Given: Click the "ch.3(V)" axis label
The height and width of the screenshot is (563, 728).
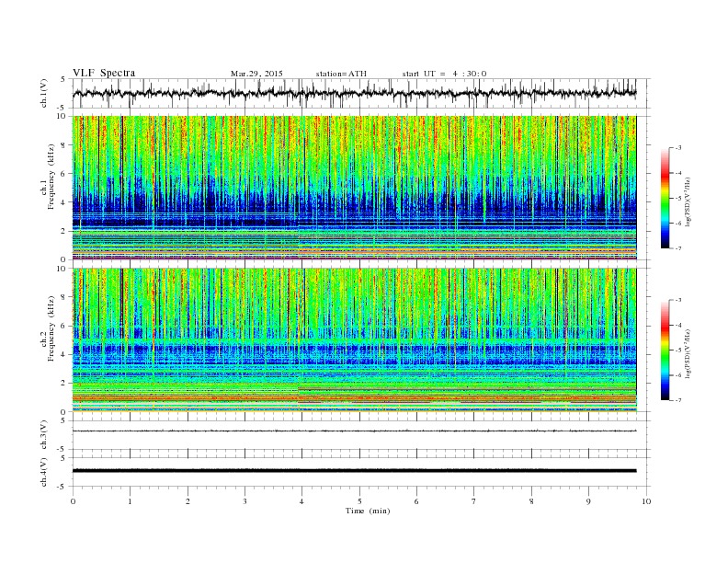Looking at the screenshot, I should point(43,435).
